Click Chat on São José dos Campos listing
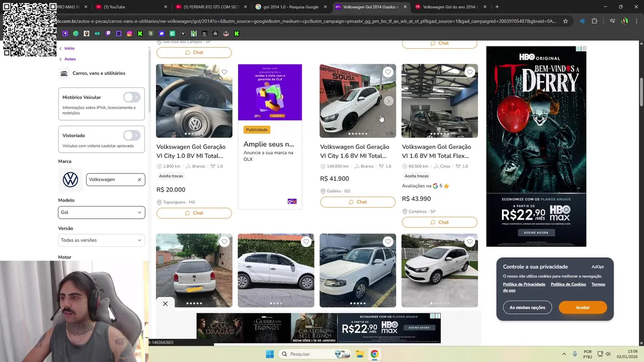 pos(194,52)
